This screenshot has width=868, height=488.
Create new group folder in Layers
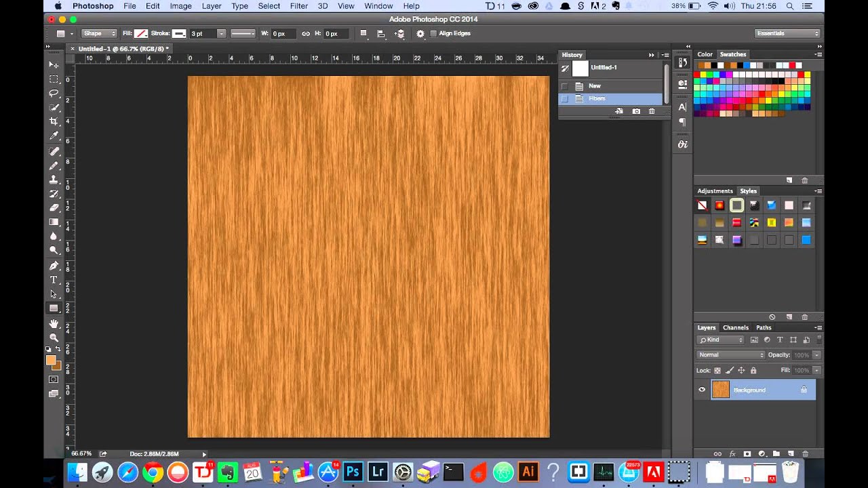click(776, 453)
